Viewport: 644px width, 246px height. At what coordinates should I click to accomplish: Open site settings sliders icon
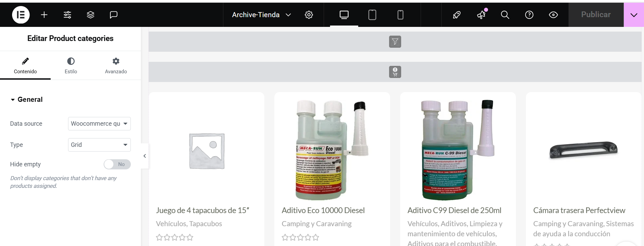click(67, 15)
